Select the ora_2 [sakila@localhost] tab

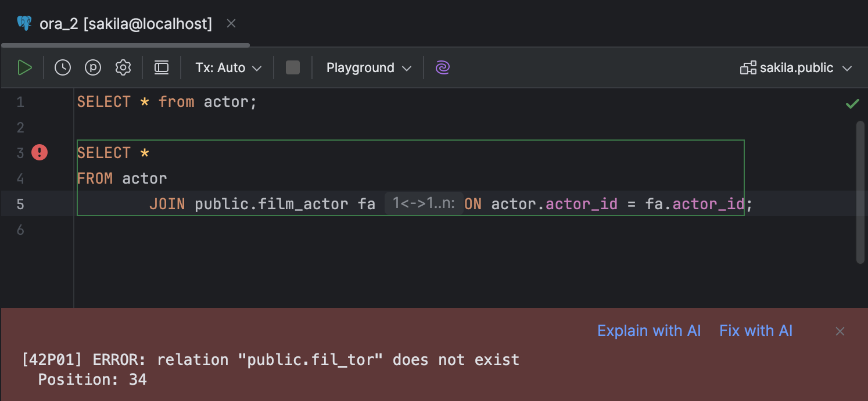pyautogui.click(x=125, y=23)
